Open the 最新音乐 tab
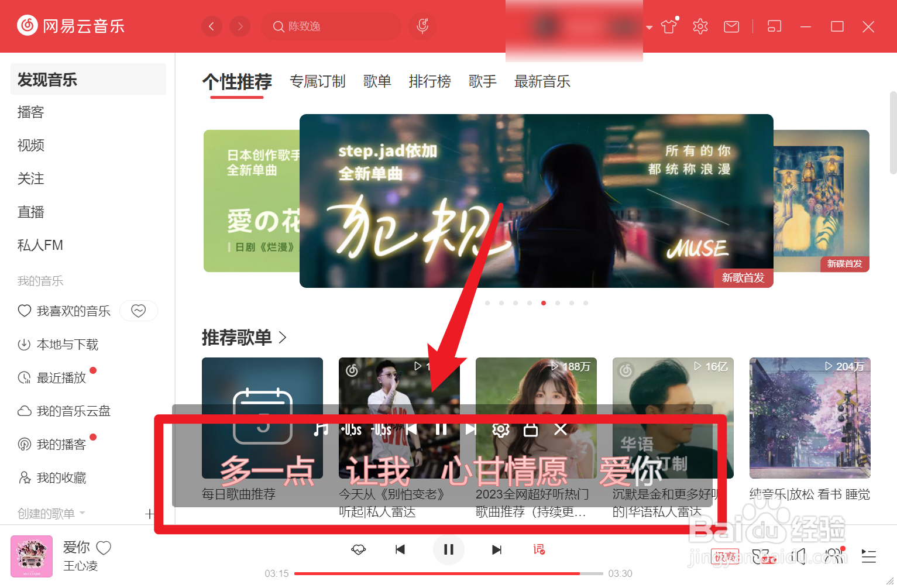 [542, 81]
